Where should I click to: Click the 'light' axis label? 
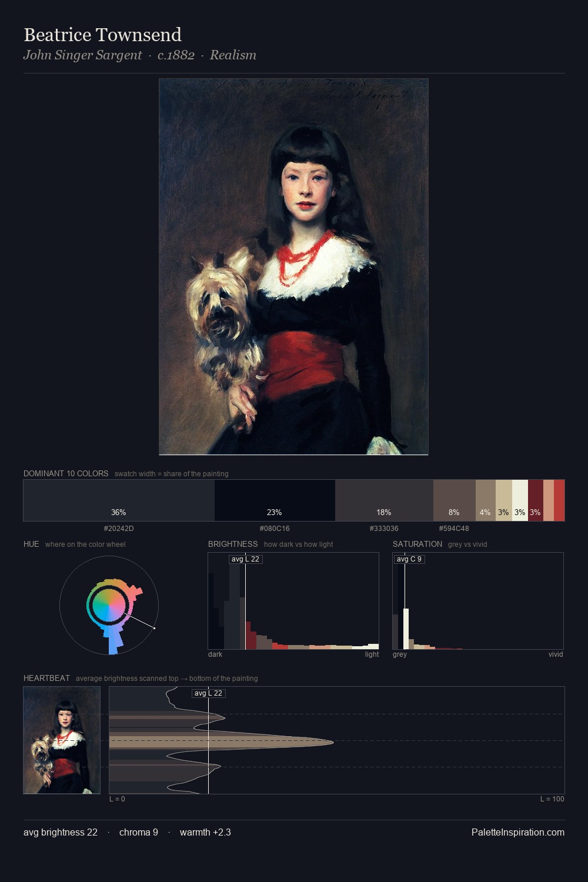372,654
